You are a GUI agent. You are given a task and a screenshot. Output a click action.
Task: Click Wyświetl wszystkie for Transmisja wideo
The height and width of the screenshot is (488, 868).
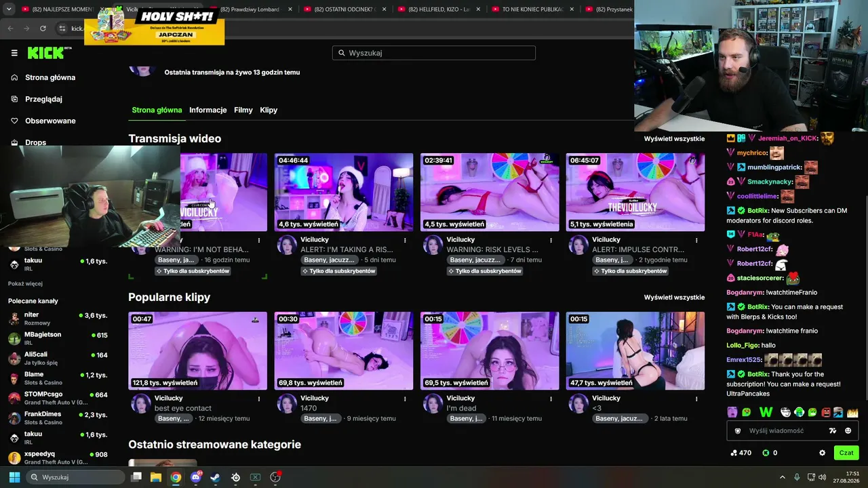click(674, 139)
